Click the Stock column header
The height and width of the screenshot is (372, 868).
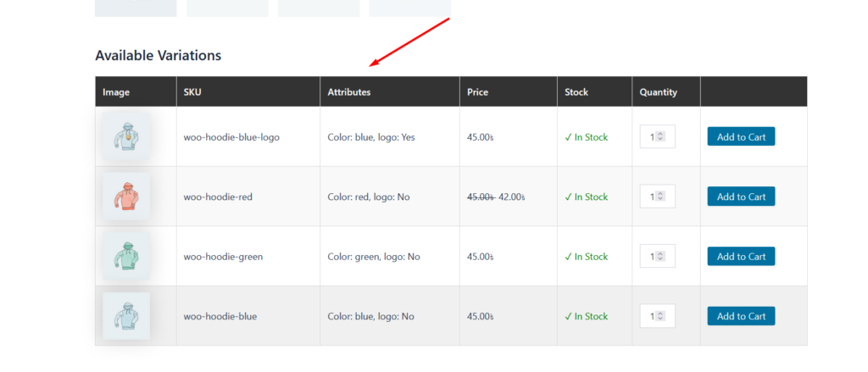click(576, 92)
